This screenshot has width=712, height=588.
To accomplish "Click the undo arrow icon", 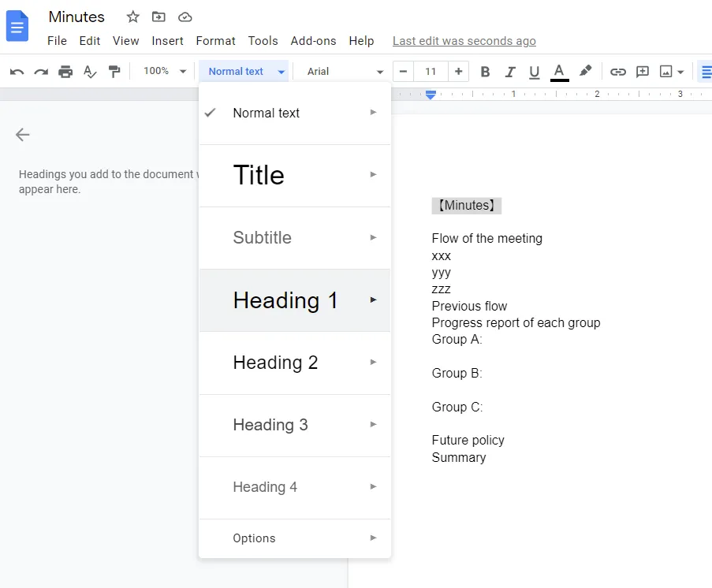I will pyautogui.click(x=17, y=72).
